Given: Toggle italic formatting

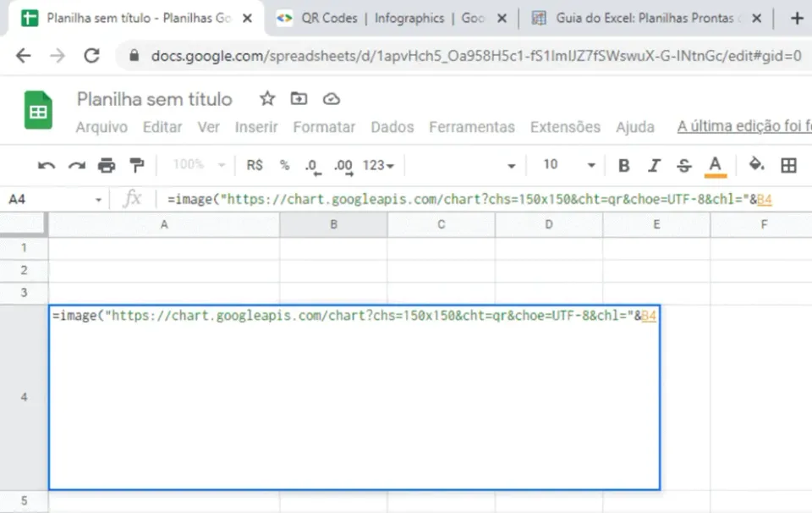Looking at the screenshot, I should coord(654,166).
